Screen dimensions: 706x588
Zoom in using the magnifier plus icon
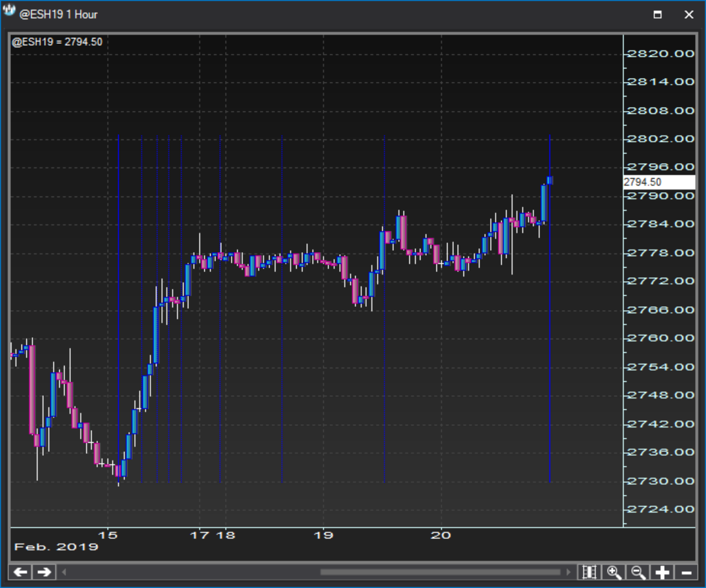[614, 573]
